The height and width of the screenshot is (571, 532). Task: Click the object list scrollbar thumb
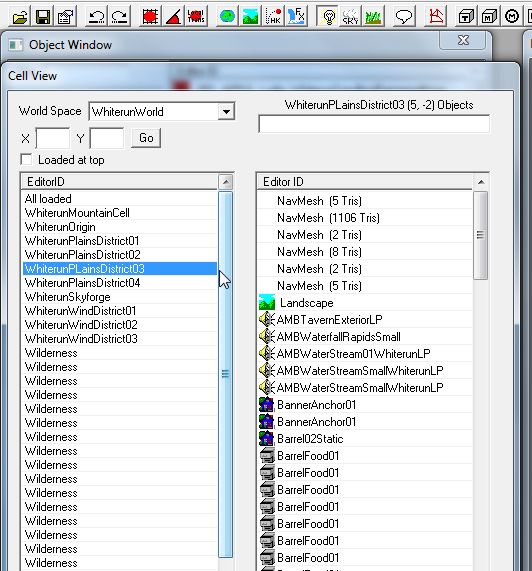[x=481, y=235]
